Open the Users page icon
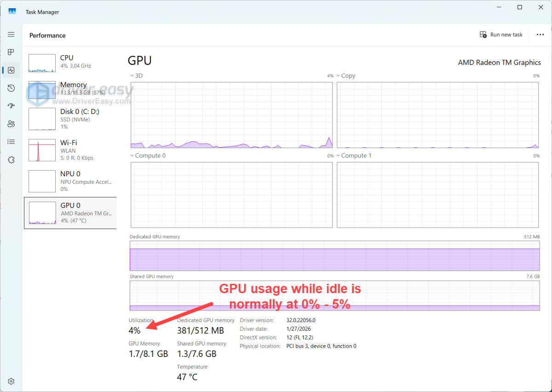Viewport: 552px width, 392px height. 11,124
